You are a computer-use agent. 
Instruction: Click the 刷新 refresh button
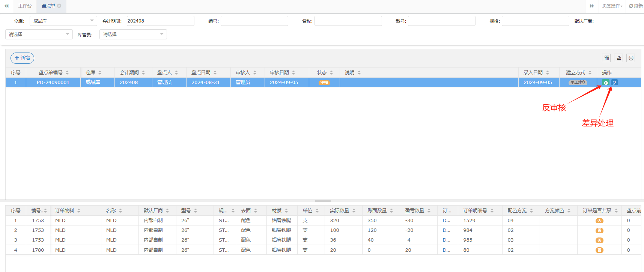pyautogui.click(x=636, y=6)
